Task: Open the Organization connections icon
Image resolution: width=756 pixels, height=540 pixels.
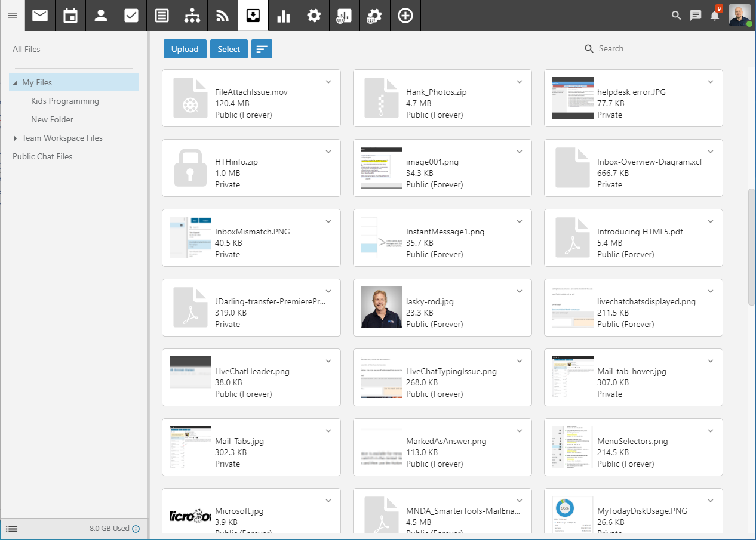Action: click(x=192, y=16)
